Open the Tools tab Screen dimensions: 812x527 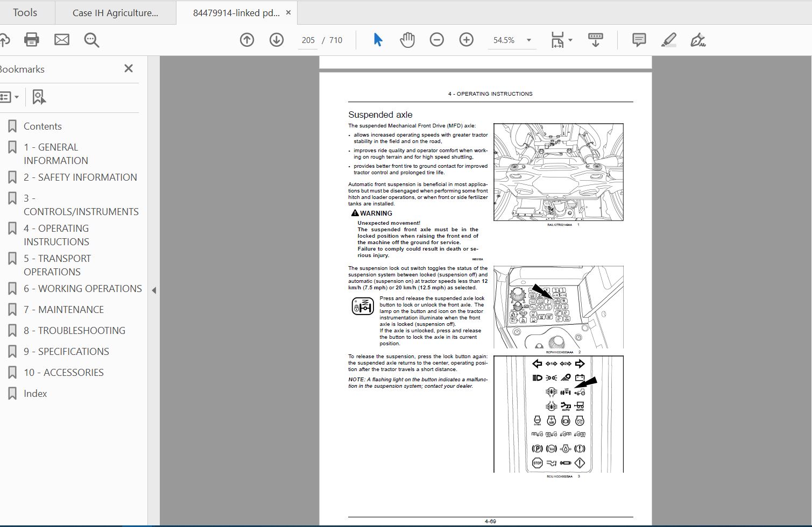(x=25, y=12)
